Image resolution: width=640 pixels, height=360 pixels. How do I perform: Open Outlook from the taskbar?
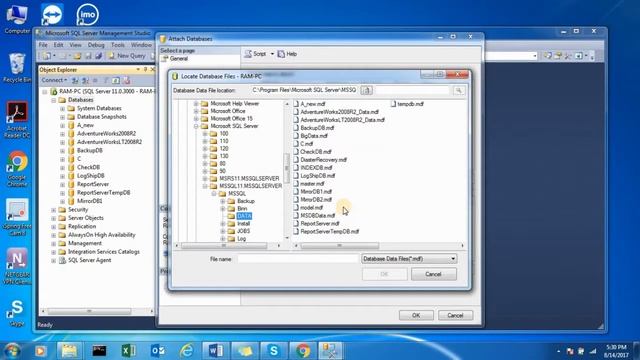click(158, 351)
